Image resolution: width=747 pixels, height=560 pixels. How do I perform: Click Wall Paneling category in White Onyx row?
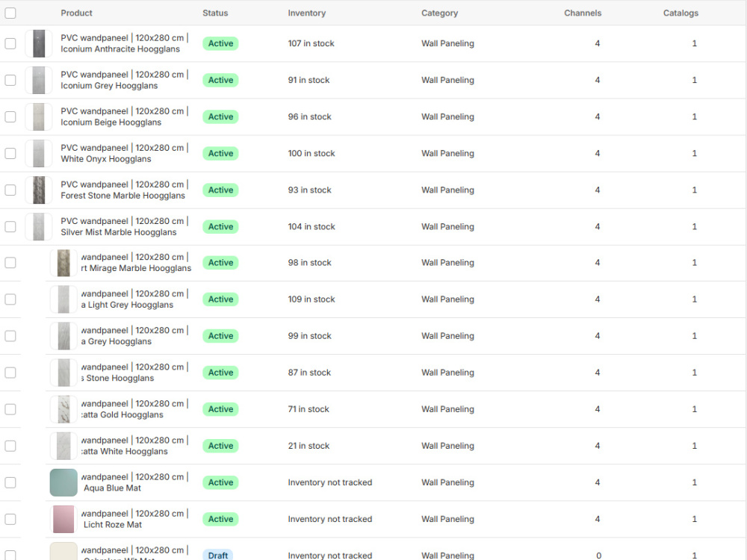coord(447,153)
